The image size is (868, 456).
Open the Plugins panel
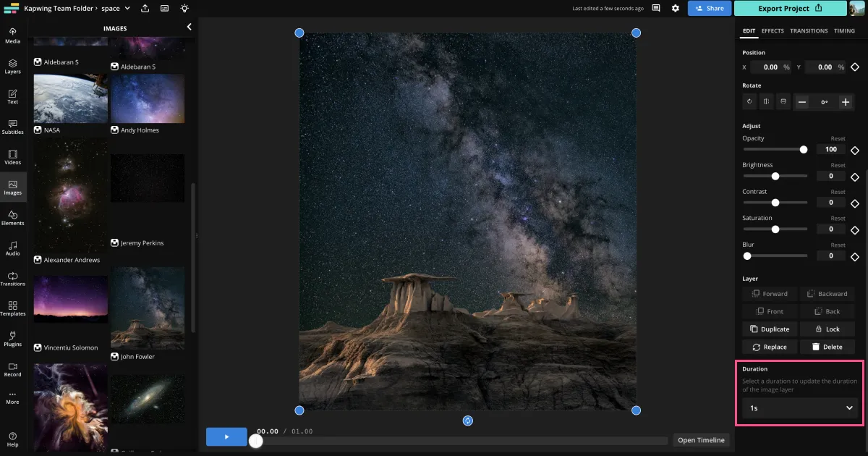(x=13, y=338)
